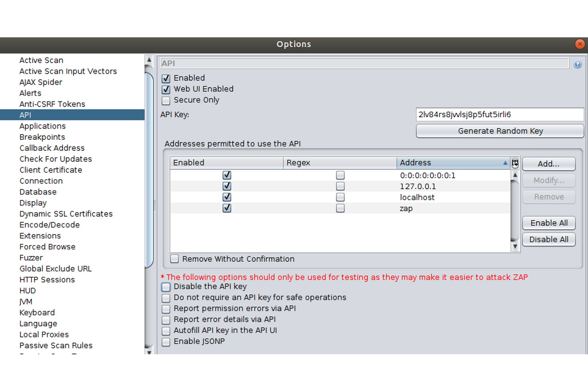
Task: Check Disable the API key
Action: click(166, 287)
